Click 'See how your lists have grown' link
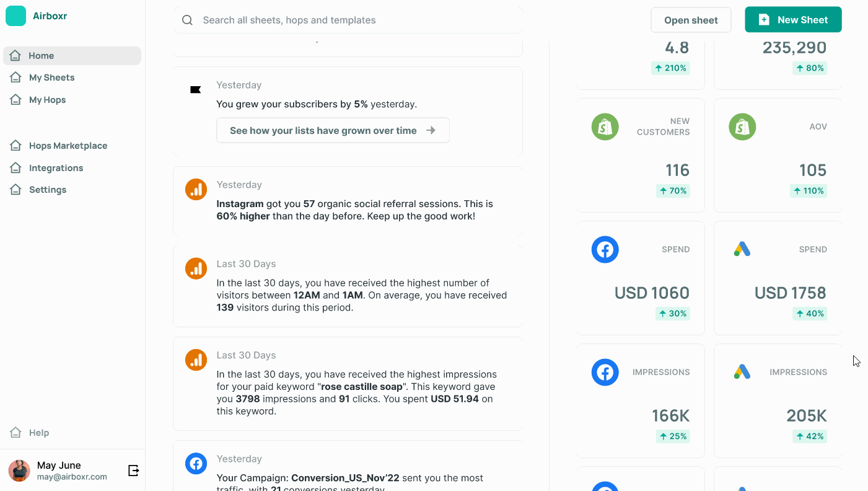 (333, 131)
